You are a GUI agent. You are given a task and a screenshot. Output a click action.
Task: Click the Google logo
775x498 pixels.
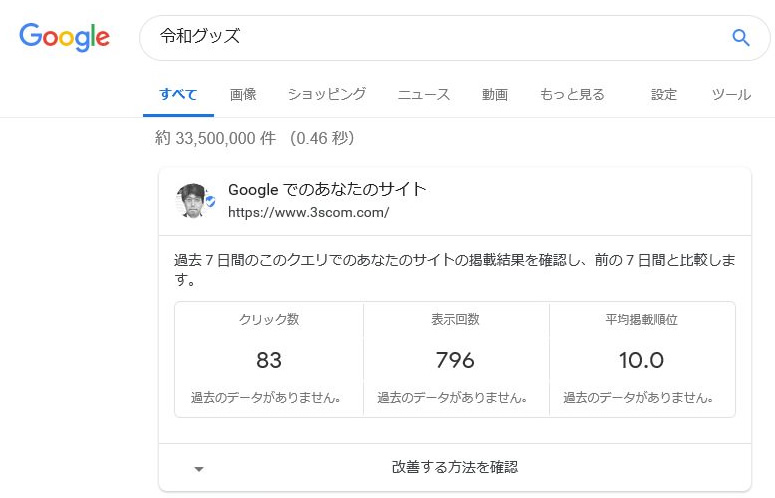coord(64,38)
